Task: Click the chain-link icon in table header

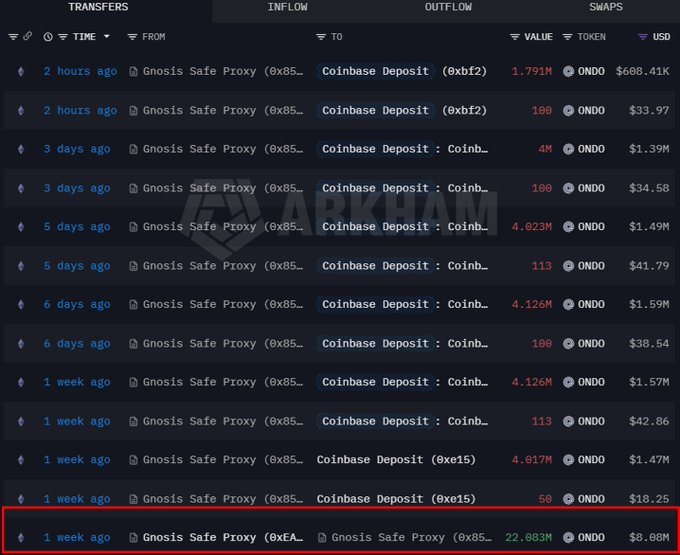Action: tap(27, 36)
